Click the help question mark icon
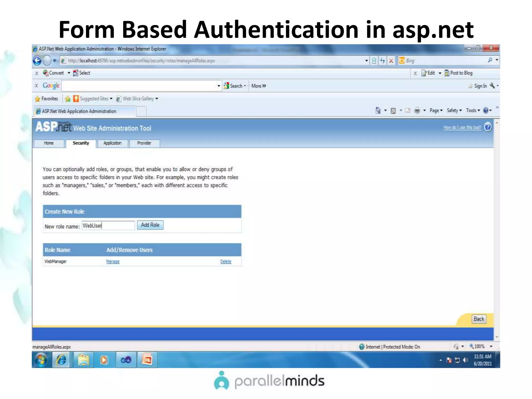The width and height of the screenshot is (532, 399). point(488,127)
